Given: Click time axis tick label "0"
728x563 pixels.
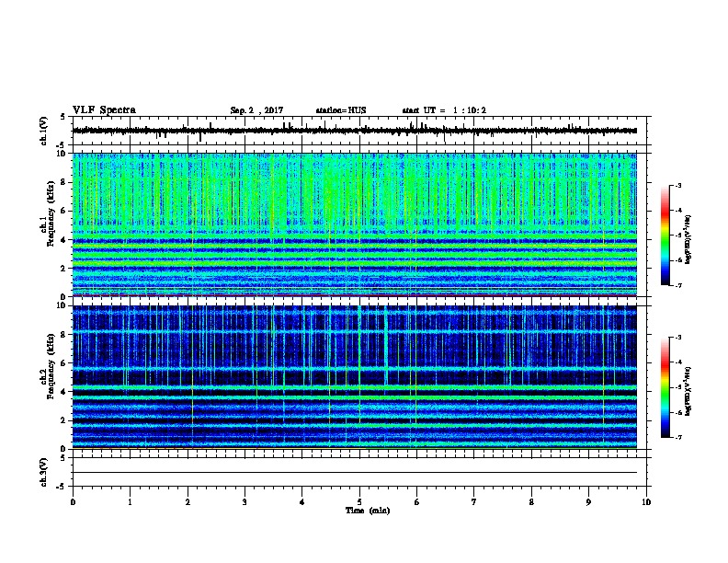Looking at the screenshot, I should (73, 502).
